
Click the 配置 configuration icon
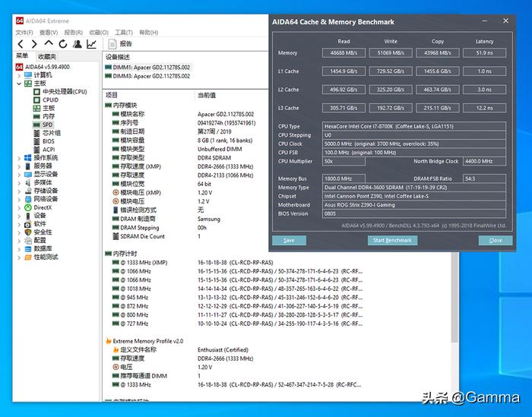pyautogui.click(x=28, y=241)
